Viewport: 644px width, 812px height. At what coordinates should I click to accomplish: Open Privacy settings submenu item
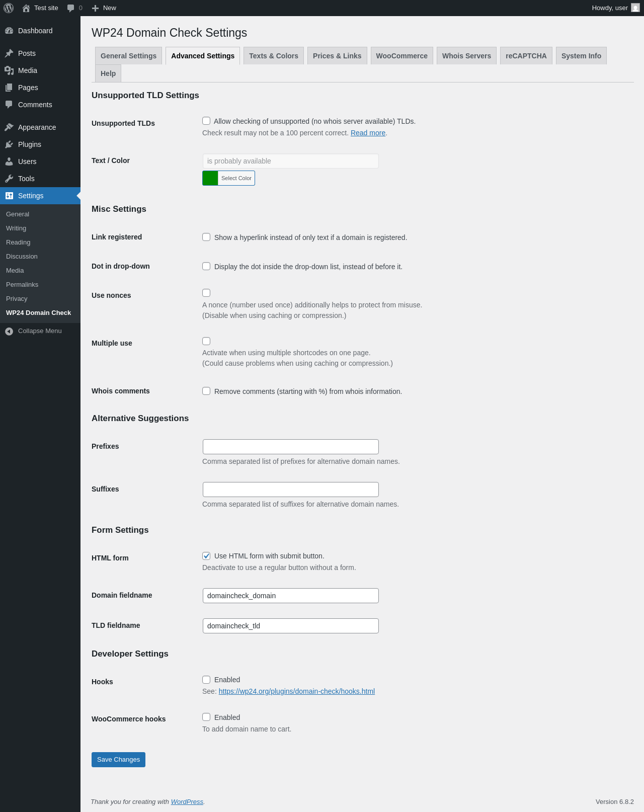[40, 299]
